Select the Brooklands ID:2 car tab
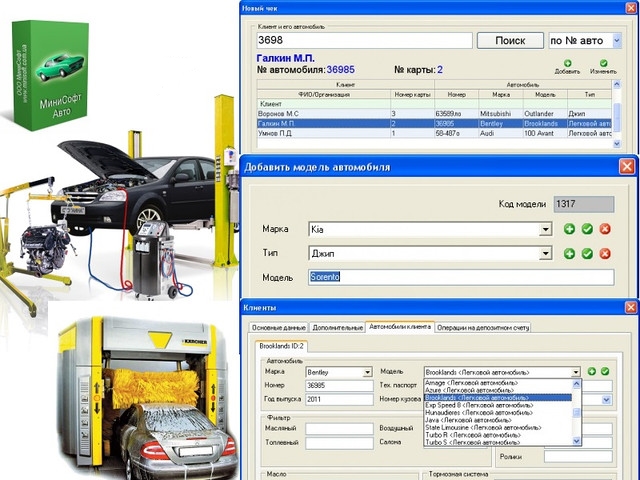The width and height of the screenshot is (640, 480). click(x=281, y=346)
